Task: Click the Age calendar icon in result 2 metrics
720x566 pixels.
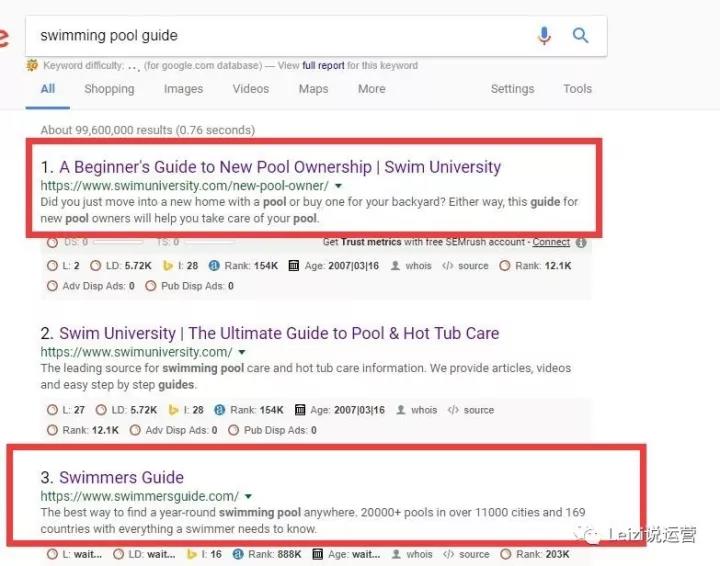Action: 300,410
